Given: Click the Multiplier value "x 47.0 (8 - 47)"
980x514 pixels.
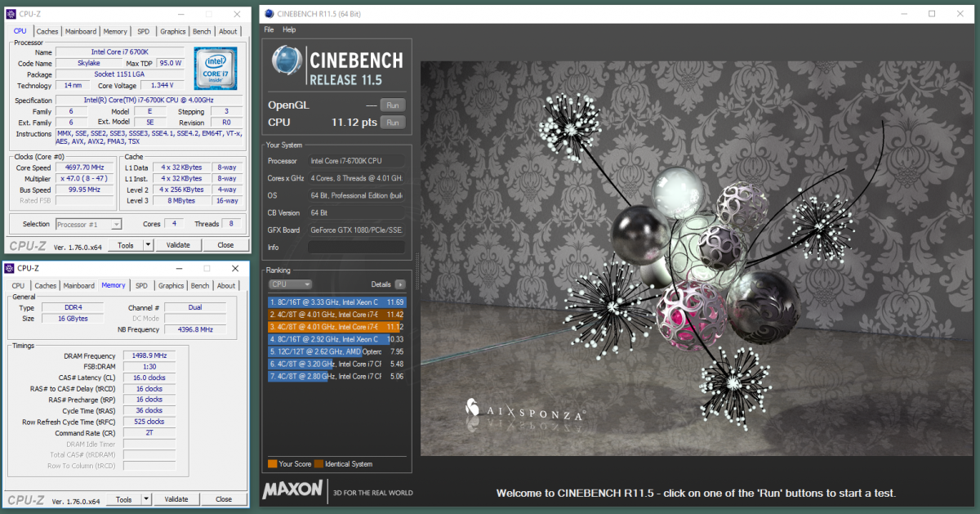Looking at the screenshot, I should 85,178.
